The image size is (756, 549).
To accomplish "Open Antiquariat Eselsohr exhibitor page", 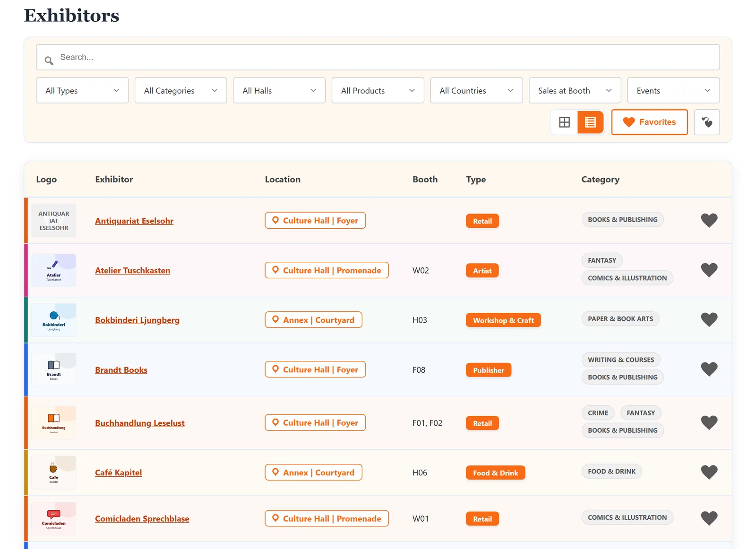I will [x=134, y=221].
